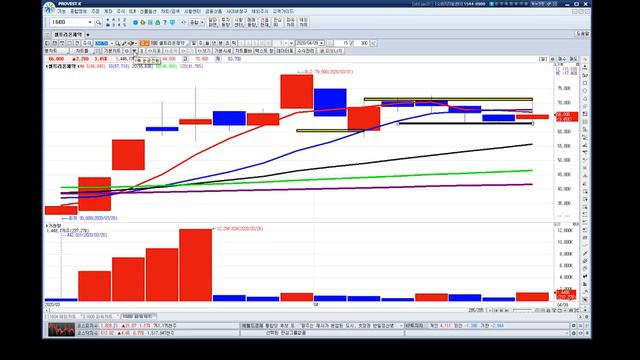Click the highlighted blue stock code field
The image size is (640, 360).
[x=102, y=43]
